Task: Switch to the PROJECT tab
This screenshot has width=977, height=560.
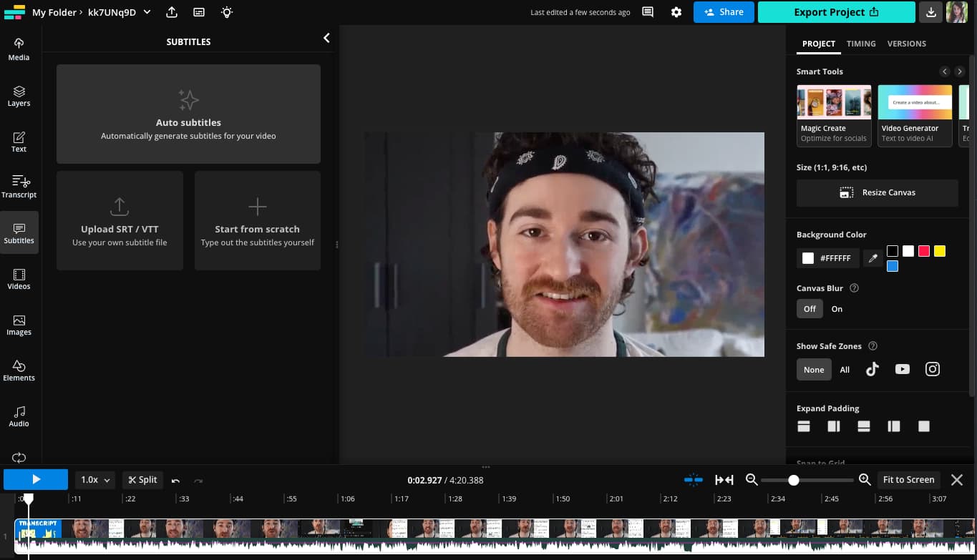Action: click(819, 44)
